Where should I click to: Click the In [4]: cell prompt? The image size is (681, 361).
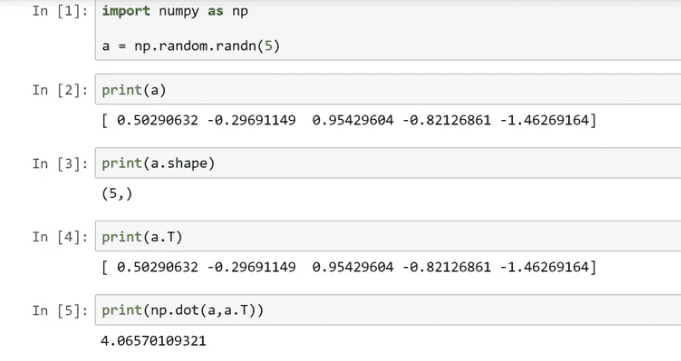(x=60, y=237)
